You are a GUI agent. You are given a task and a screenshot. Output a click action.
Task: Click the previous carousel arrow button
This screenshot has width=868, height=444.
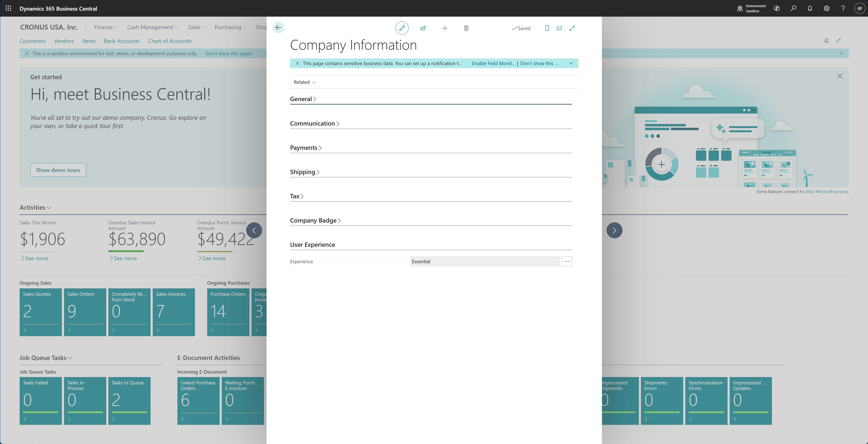click(254, 230)
